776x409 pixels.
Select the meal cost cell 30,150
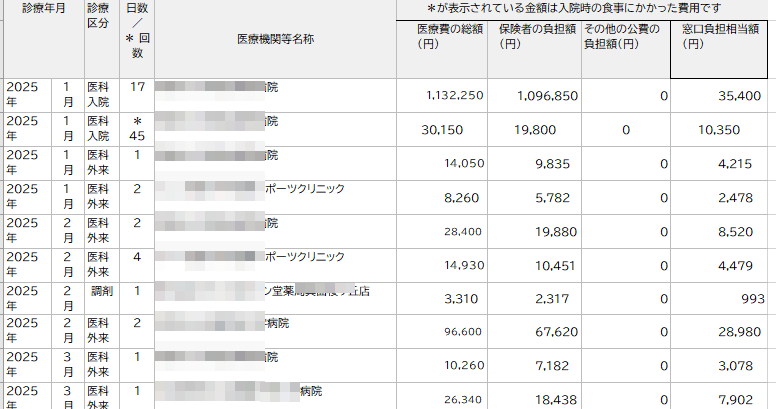coord(443,130)
